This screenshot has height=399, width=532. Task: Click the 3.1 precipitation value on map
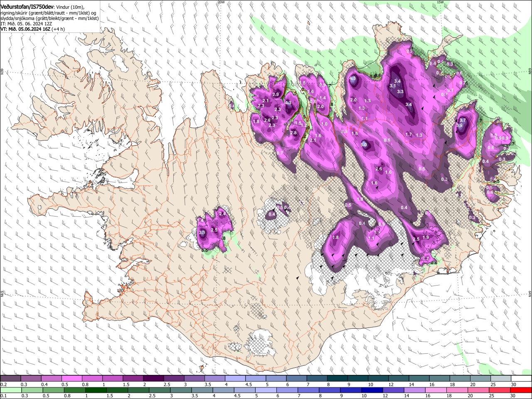(x=393, y=86)
